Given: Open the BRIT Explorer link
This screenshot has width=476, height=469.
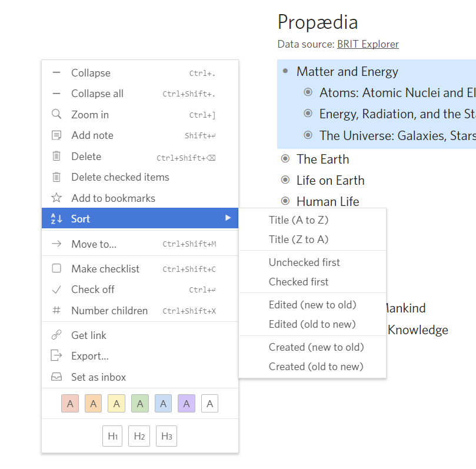Looking at the screenshot, I should (368, 44).
